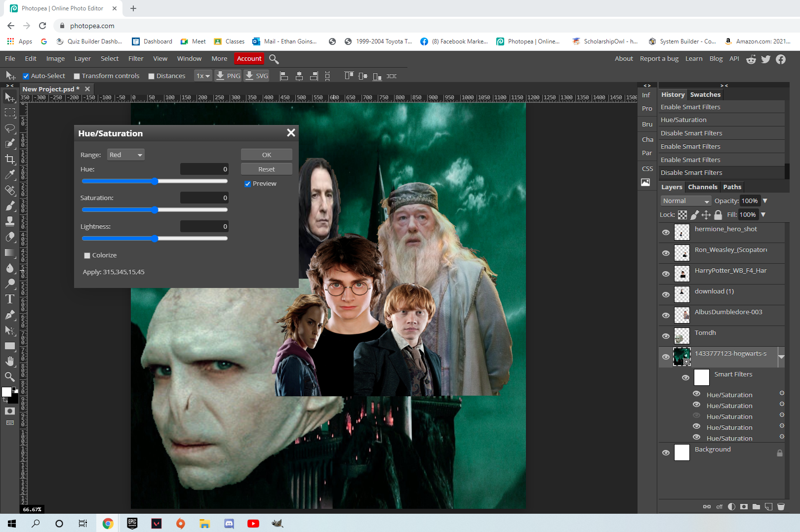This screenshot has width=800, height=532.
Task: Click the Saturation slider handle
Action: pos(155,210)
